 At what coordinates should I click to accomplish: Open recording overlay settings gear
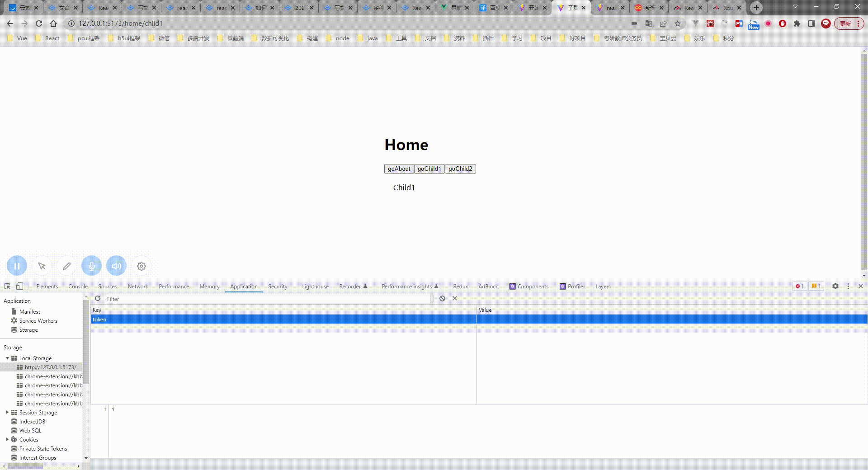[142, 266]
